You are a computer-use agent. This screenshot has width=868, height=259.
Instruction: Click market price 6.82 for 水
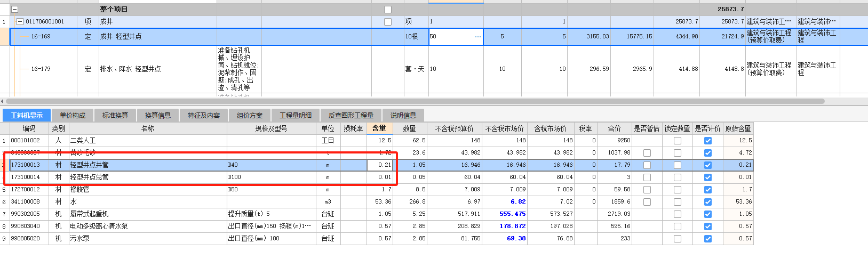[505, 202]
